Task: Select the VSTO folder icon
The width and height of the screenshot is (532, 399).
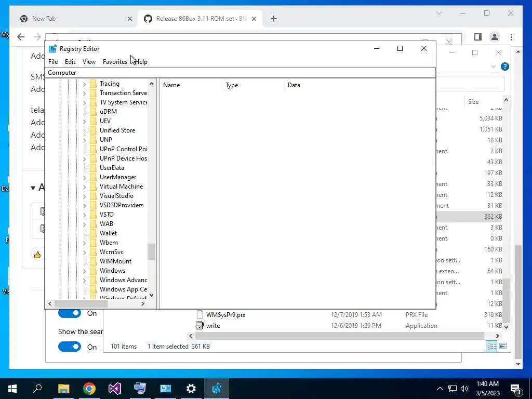Action: 94,215
